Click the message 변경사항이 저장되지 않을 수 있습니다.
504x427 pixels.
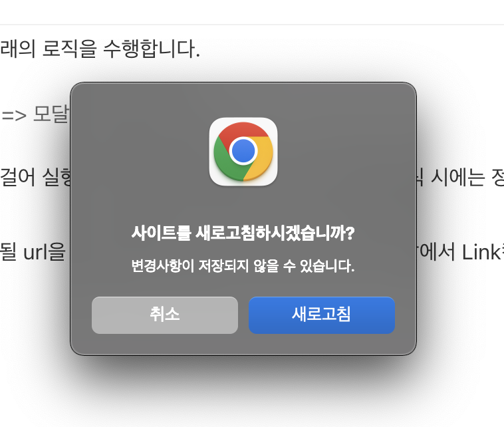click(243, 266)
